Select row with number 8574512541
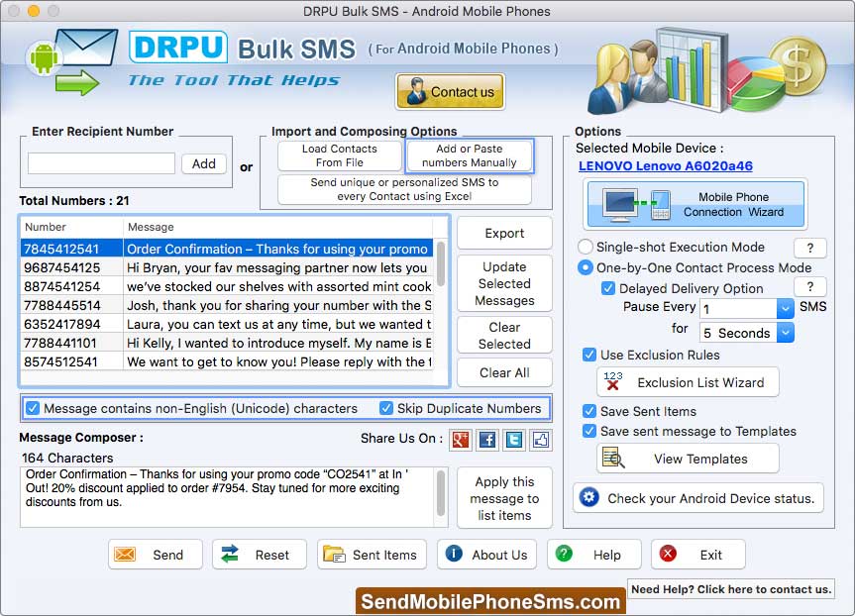Screen dimensions: 855x616 [x=227, y=361]
